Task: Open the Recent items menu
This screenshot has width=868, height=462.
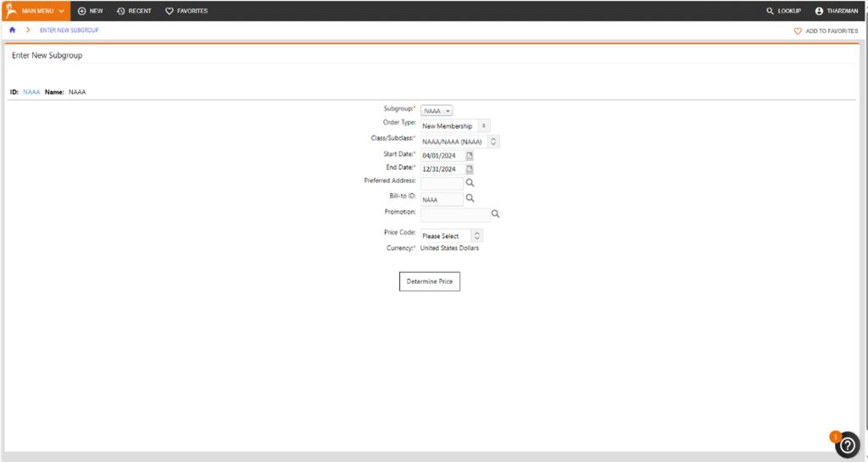Action: point(134,11)
